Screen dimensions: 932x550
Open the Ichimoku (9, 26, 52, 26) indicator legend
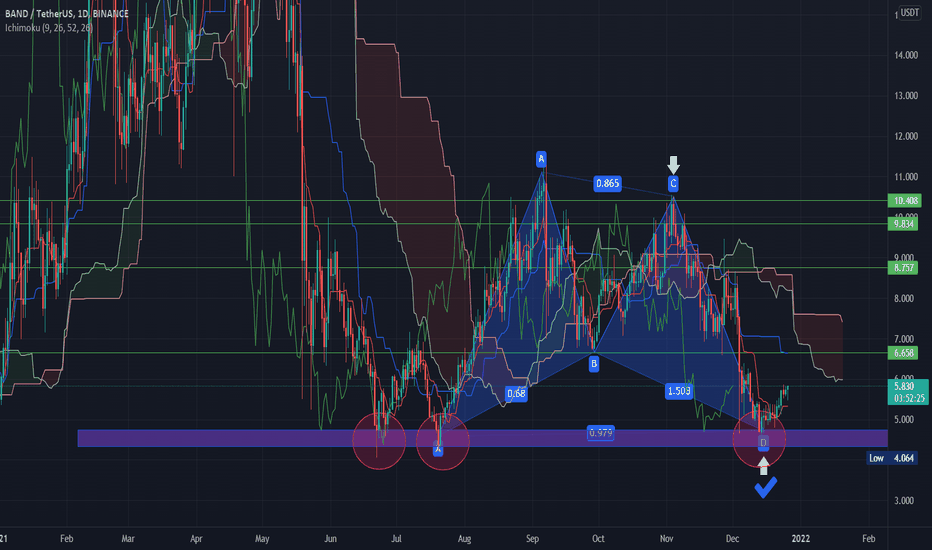pos(48,28)
